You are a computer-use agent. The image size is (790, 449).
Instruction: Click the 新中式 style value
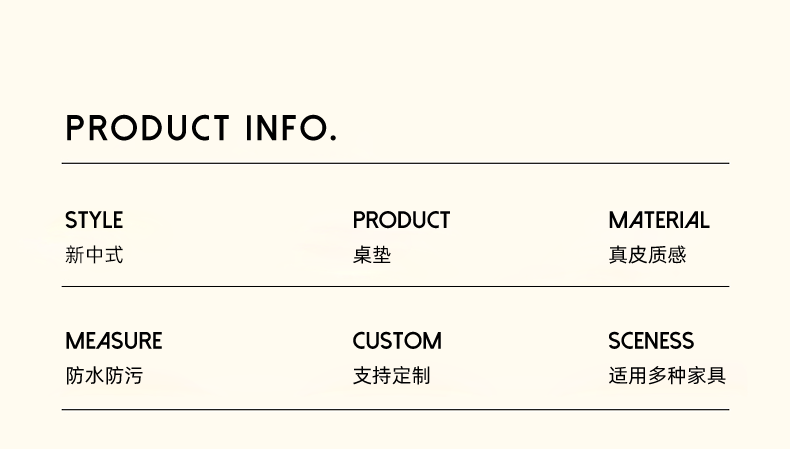point(94,255)
